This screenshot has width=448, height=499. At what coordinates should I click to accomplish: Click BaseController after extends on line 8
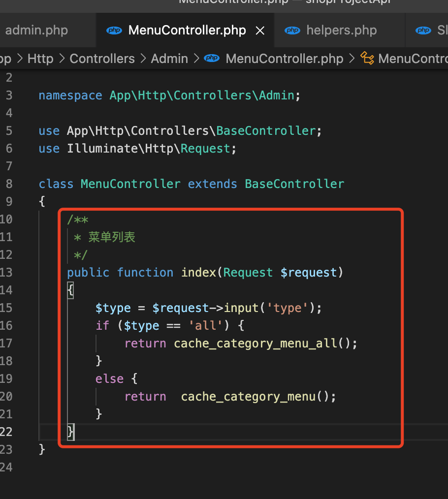tap(294, 184)
